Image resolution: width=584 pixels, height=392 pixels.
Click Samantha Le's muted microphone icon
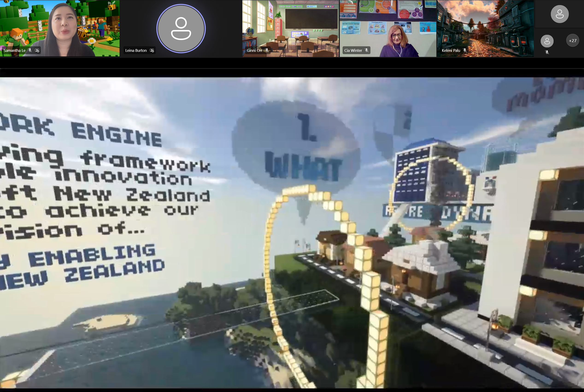coord(30,50)
